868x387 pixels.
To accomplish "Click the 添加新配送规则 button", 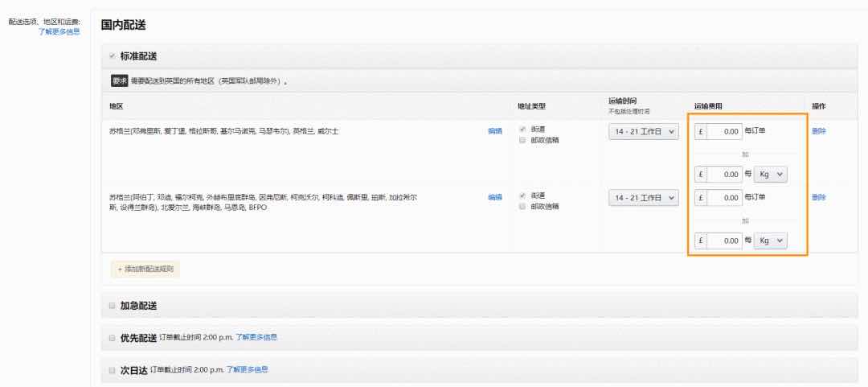I will click(x=145, y=270).
